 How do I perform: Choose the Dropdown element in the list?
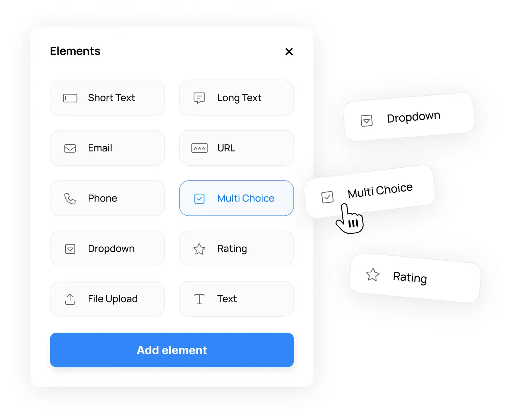coord(107,249)
